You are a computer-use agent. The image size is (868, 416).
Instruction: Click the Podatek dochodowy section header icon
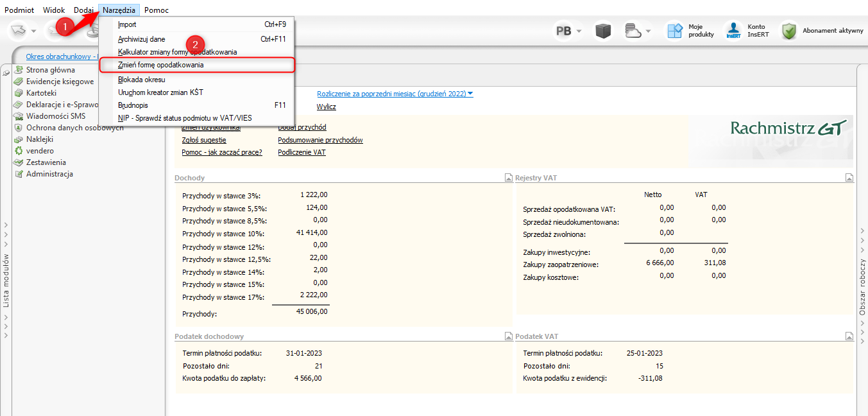click(x=508, y=336)
